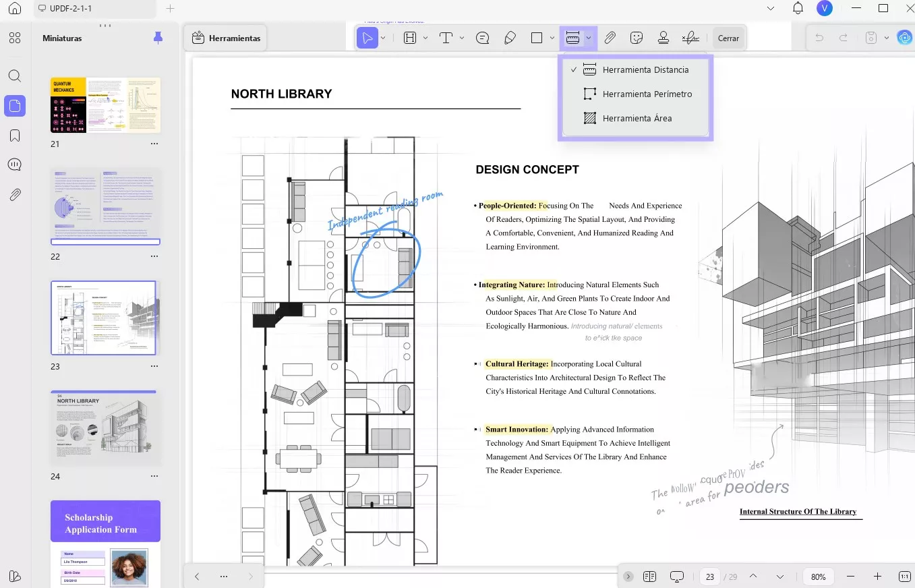Screen dimensions: 915x588
Task: Go to the next page arrow
Action: [780, 577]
